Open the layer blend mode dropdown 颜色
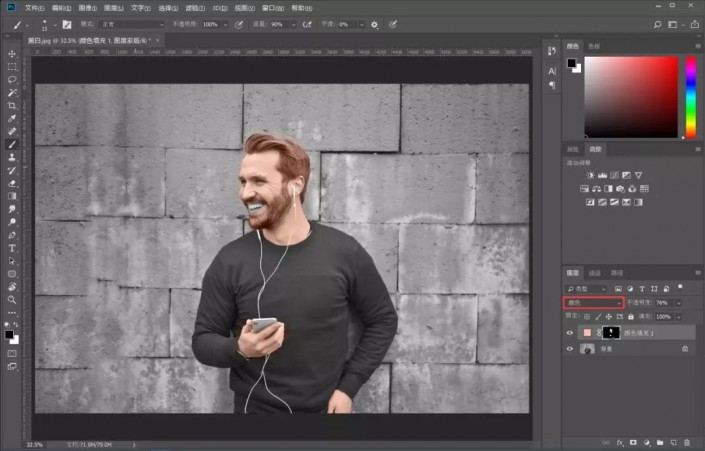The height and width of the screenshot is (451, 705). coord(594,302)
